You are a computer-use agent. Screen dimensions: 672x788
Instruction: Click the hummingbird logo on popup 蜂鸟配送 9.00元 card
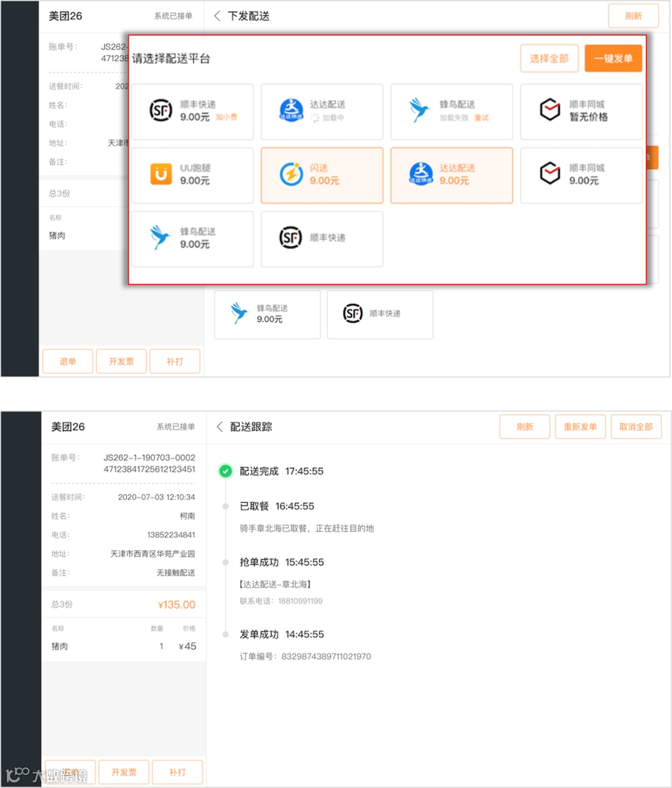(x=160, y=238)
